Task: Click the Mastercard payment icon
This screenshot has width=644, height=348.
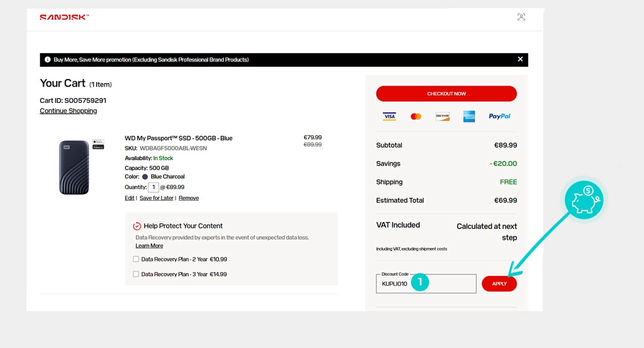Action: coord(416,116)
